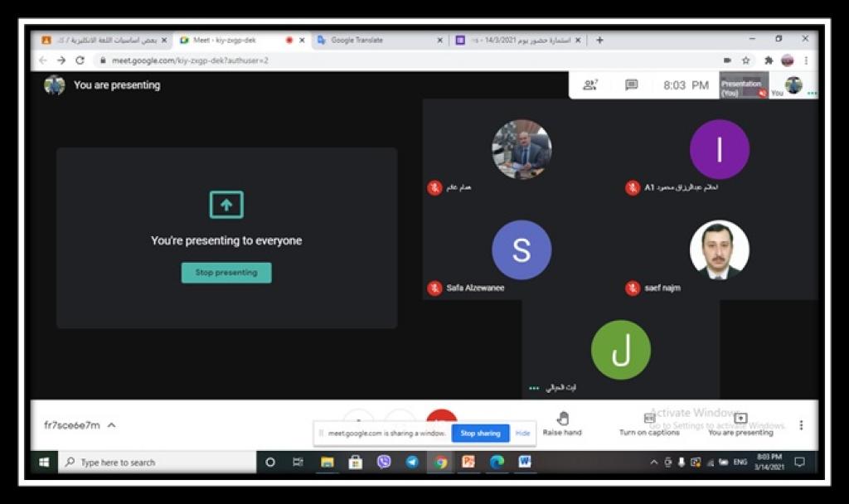
Task: Open Telegram from the taskbar
Action: 412,463
